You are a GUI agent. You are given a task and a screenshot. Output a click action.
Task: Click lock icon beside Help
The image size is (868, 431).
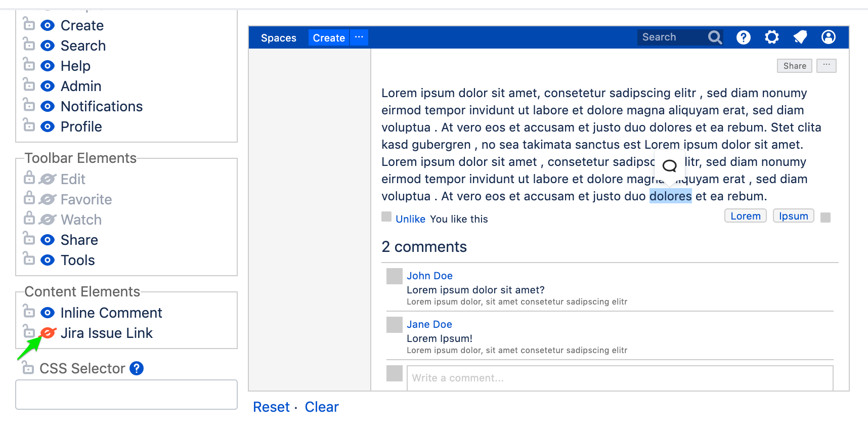(29, 64)
